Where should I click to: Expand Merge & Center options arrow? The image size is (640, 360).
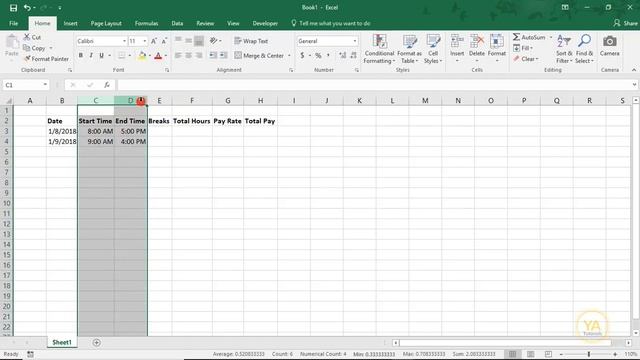point(289,56)
